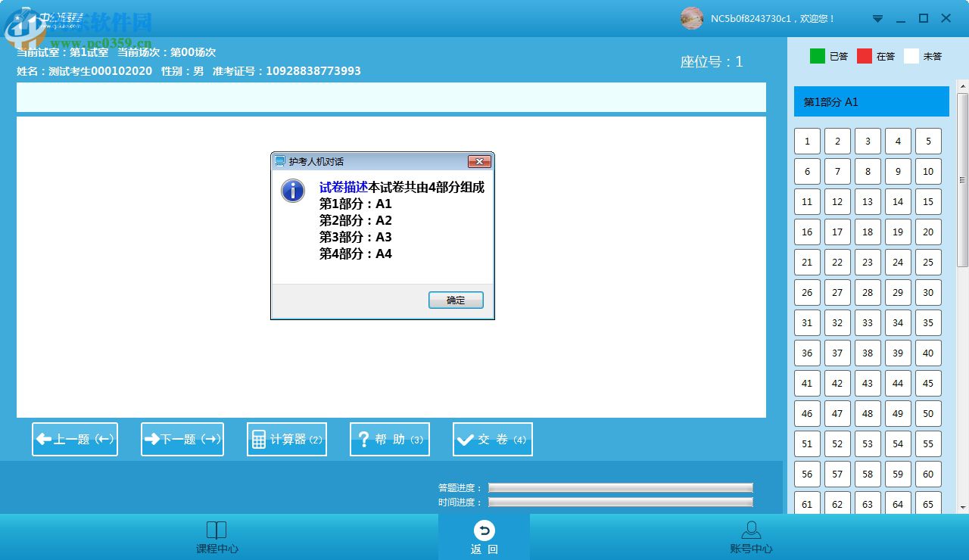Open 账号中心 tab at bottom

click(x=751, y=537)
